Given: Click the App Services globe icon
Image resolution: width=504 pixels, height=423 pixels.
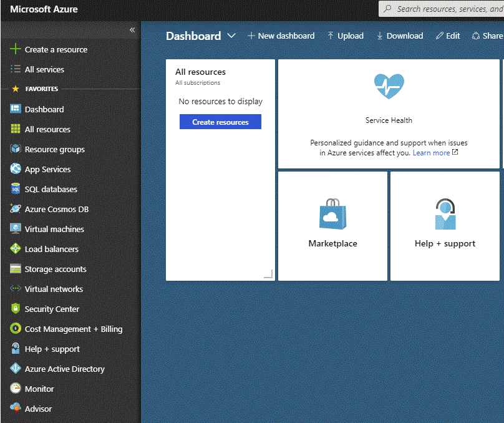Looking at the screenshot, I should tap(16, 168).
